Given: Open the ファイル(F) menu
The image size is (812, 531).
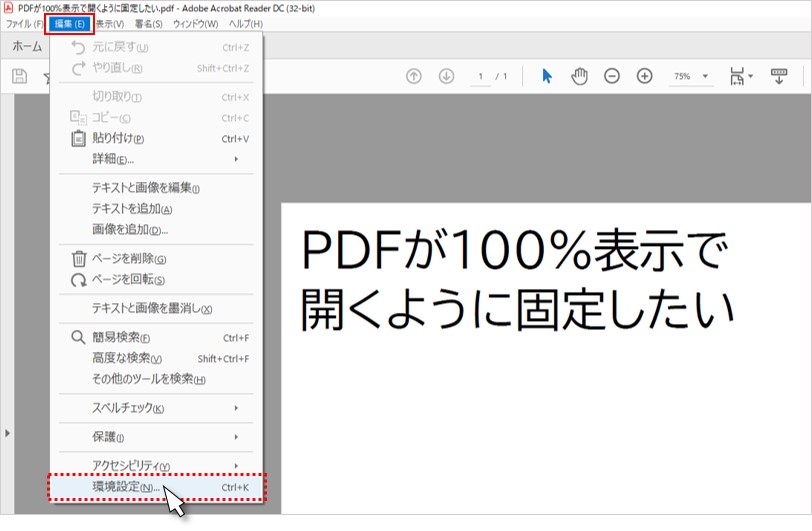Looking at the screenshot, I should tap(24, 24).
